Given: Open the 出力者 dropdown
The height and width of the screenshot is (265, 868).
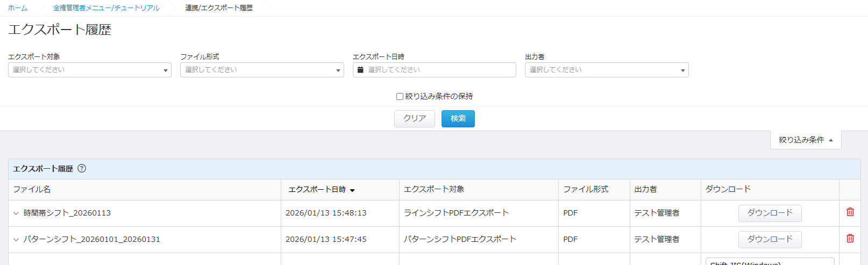Looking at the screenshot, I should point(606,70).
